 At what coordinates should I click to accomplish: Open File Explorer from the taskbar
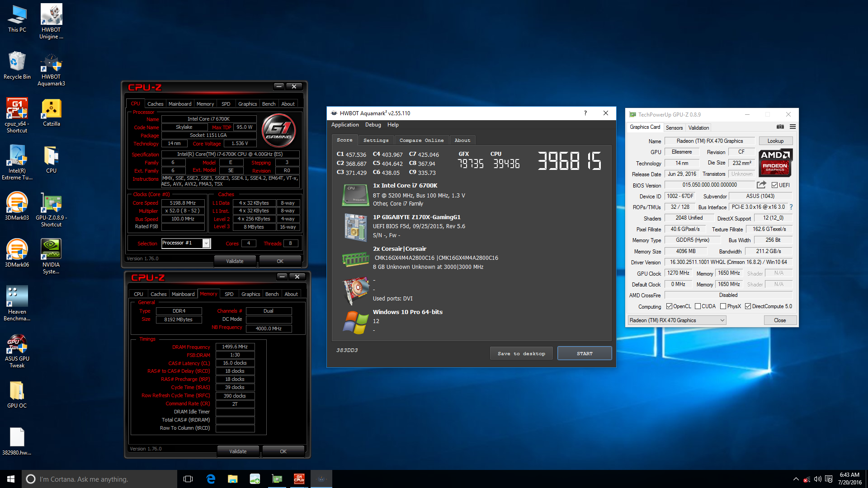pos(233,479)
